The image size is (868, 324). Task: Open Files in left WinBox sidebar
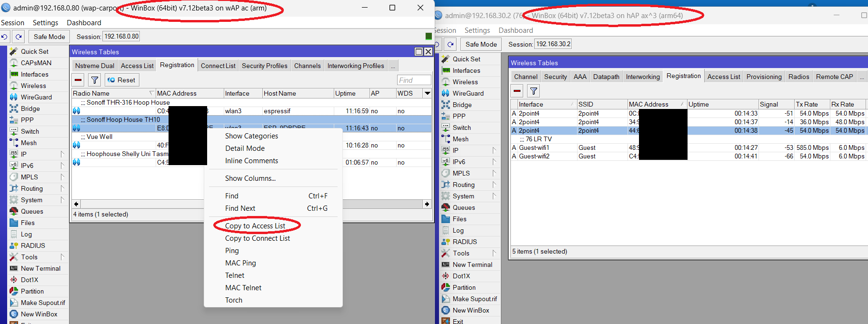click(28, 223)
